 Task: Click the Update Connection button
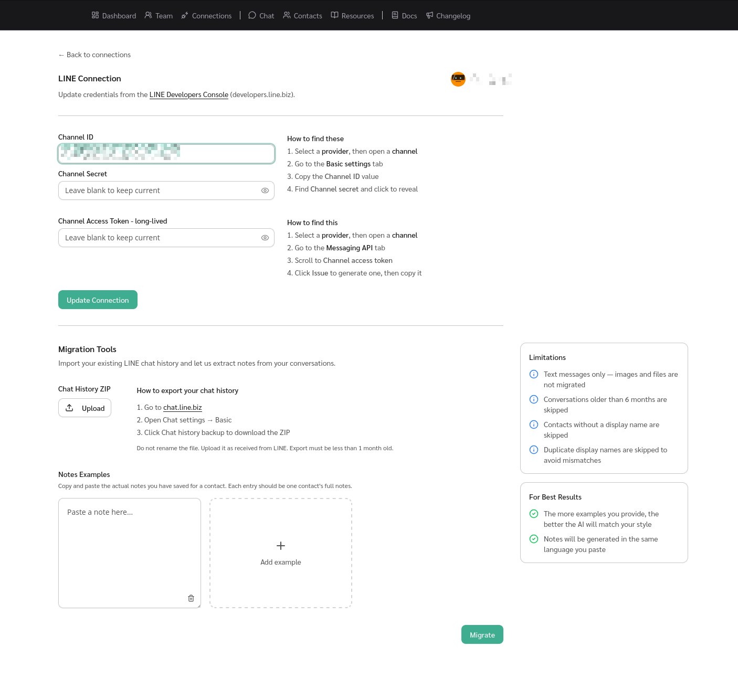click(98, 300)
